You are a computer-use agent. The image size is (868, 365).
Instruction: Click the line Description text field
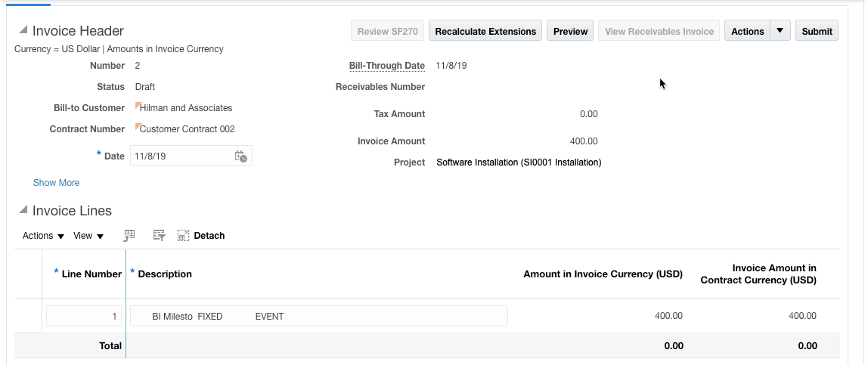click(318, 316)
